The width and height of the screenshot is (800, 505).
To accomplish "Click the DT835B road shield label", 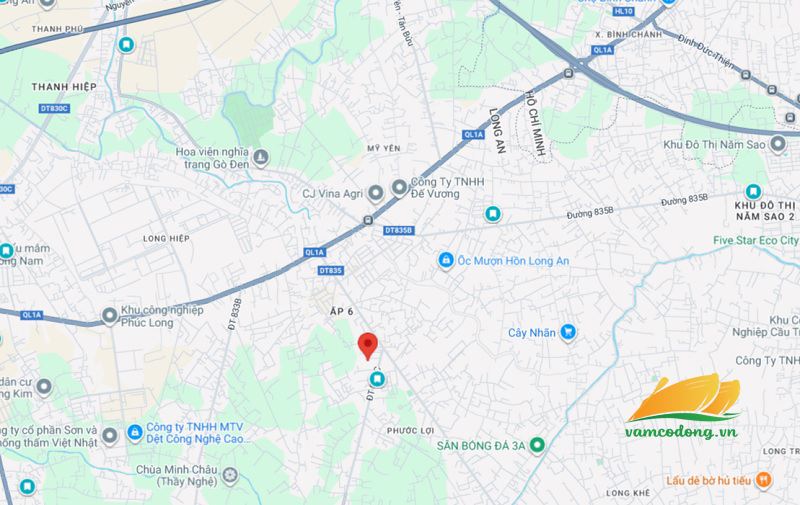I will [398, 231].
